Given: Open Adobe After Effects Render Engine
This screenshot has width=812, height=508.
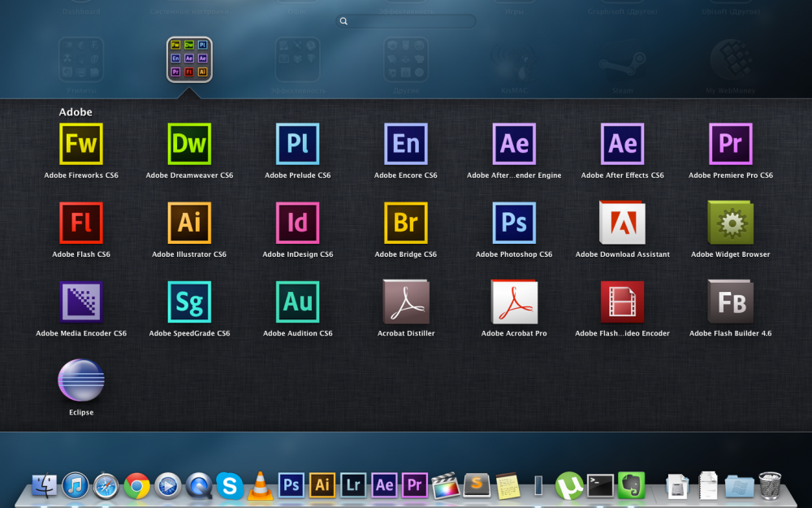Looking at the screenshot, I should click(514, 144).
